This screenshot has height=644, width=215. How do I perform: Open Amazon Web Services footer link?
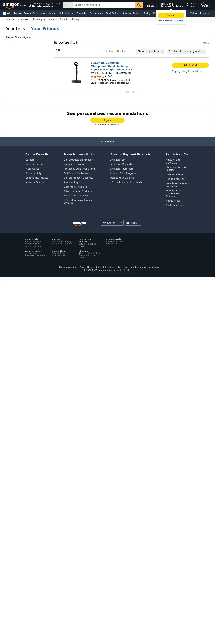pyautogui.click(x=85, y=241)
